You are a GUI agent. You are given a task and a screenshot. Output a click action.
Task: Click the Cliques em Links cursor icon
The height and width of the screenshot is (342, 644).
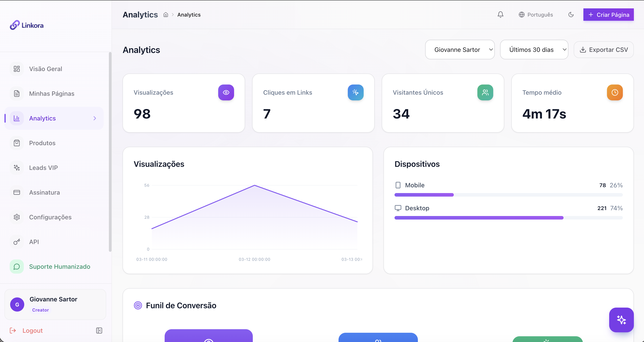(x=356, y=92)
